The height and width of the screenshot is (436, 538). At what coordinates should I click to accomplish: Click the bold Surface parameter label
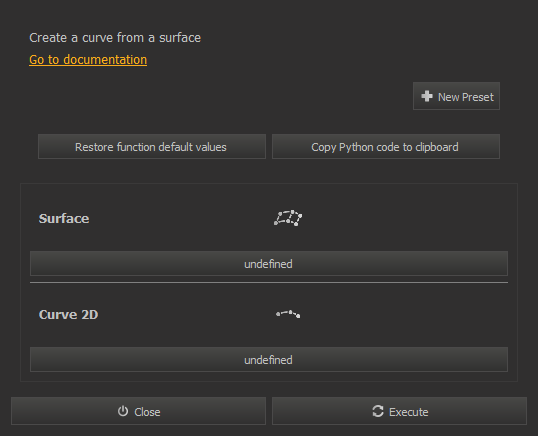pos(64,219)
